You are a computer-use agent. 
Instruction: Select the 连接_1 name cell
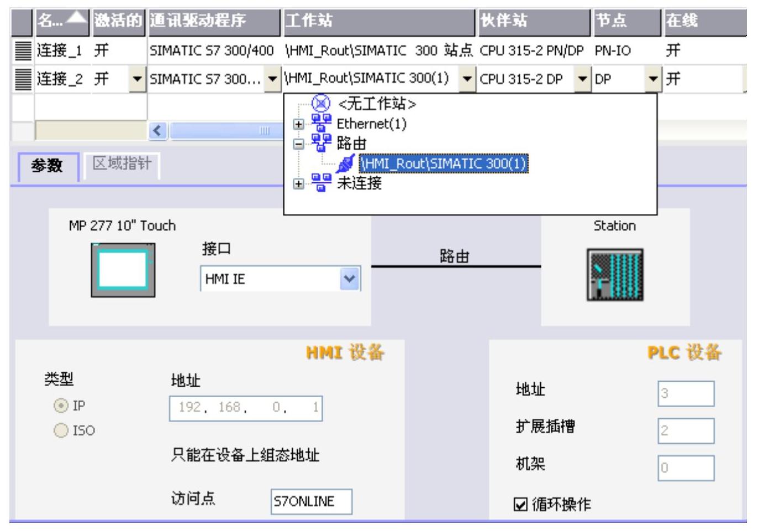point(62,51)
